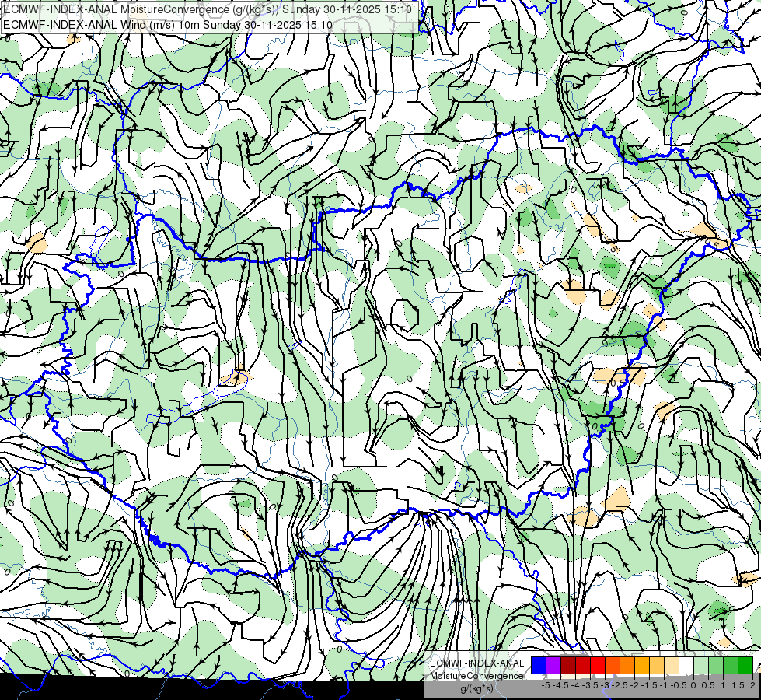Click the pale green swatch between 0 and 0.5
The height and width of the screenshot is (700, 761).
coord(701,666)
